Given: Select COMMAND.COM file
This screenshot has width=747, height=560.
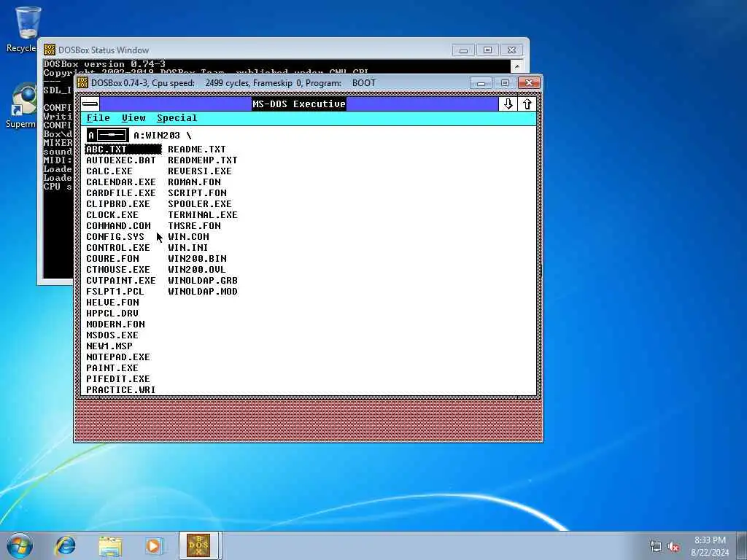Looking at the screenshot, I should pyautogui.click(x=118, y=226).
